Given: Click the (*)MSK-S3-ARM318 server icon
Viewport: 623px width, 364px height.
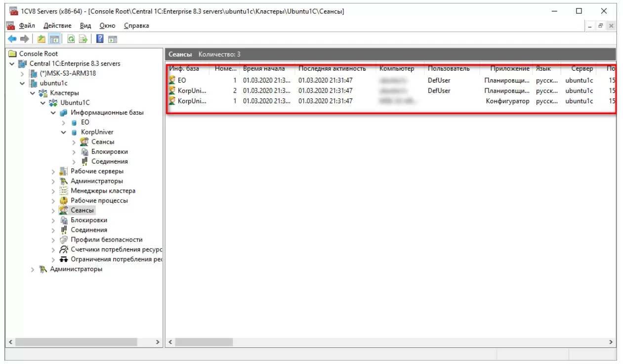Looking at the screenshot, I should (34, 74).
